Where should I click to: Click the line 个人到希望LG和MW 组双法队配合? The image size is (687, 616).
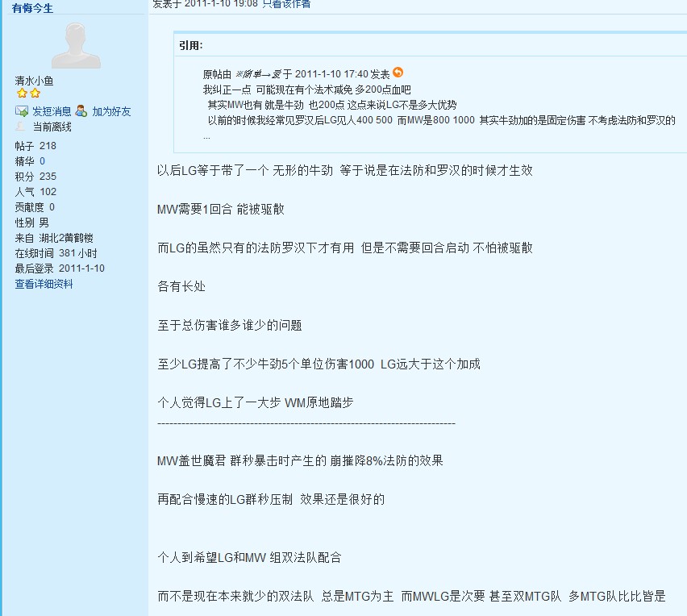point(249,558)
